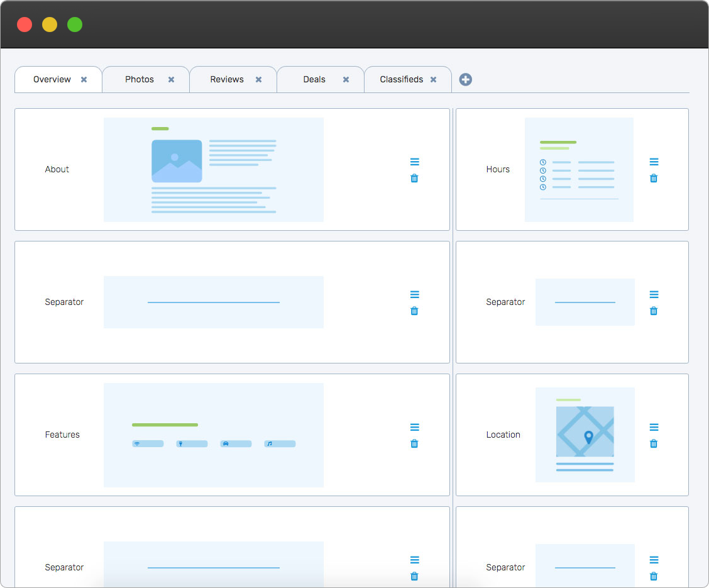
Task: Click drag handle on Separator below Location
Action: pos(654,560)
